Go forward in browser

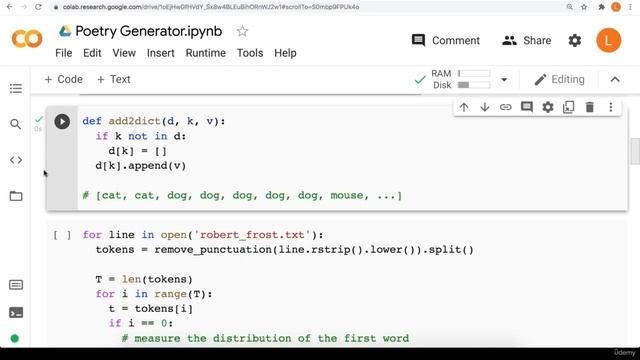24,7
